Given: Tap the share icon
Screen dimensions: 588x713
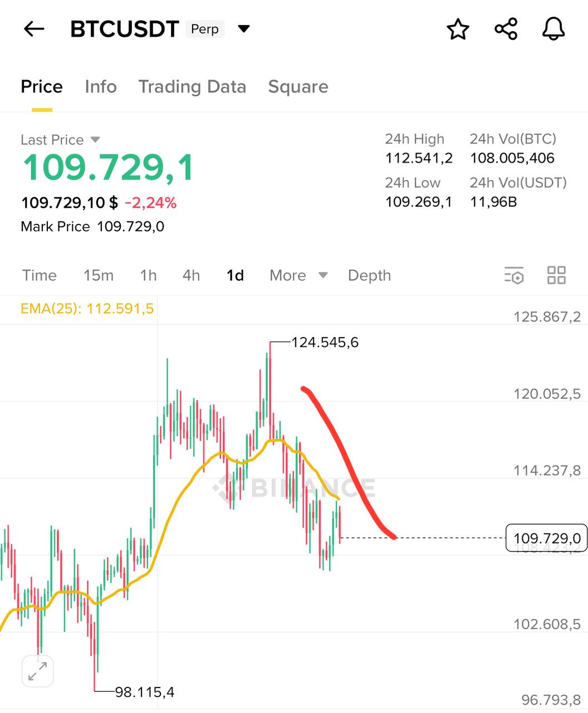Looking at the screenshot, I should coord(506,29).
